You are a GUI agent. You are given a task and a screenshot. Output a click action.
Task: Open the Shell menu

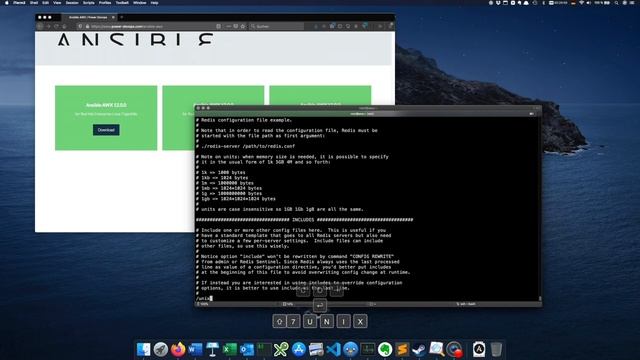(x=34, y=2)
